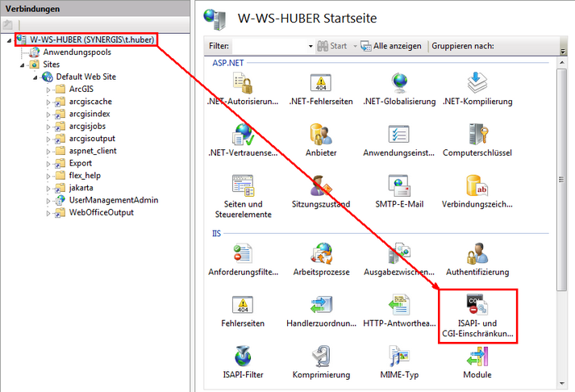Screen dimensions: 575x392
Task: Click the Start filter button
Action: pos(332,46)
